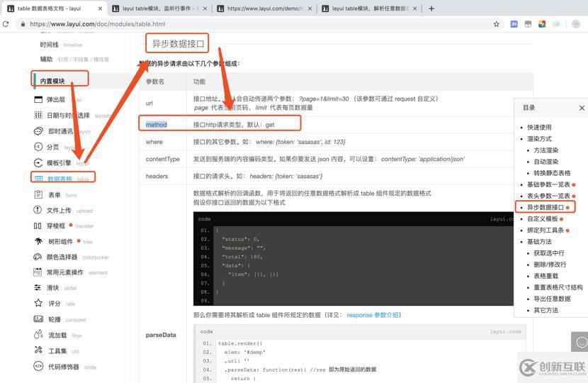Jump to 绑定列工具条 in contents
This screenshot has height=383, width=588.
pyautogui.click(x=545, y=231)
